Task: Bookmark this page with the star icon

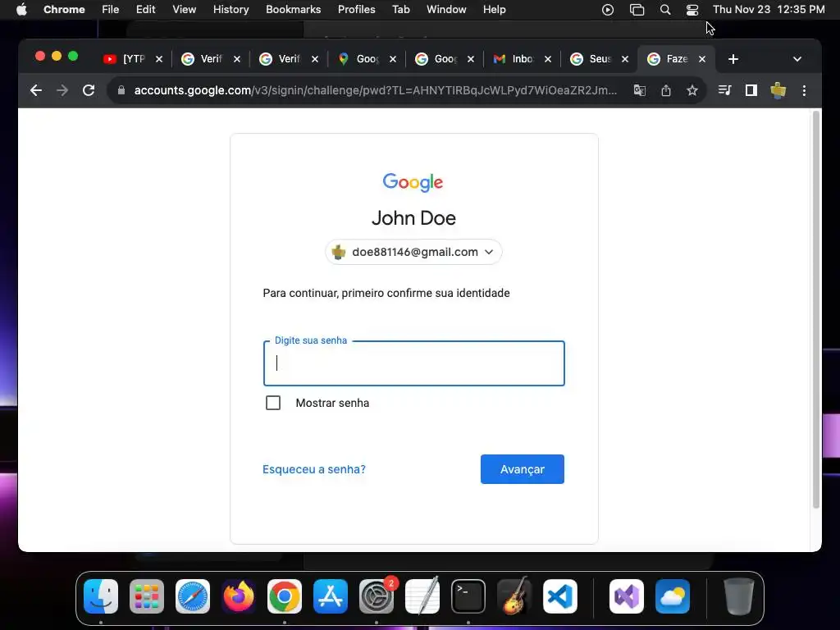Action: coord(692,90)
